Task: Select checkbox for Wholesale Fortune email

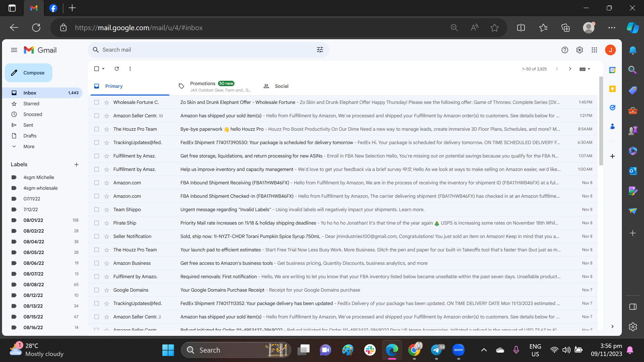Action: [x=97, y=102]
